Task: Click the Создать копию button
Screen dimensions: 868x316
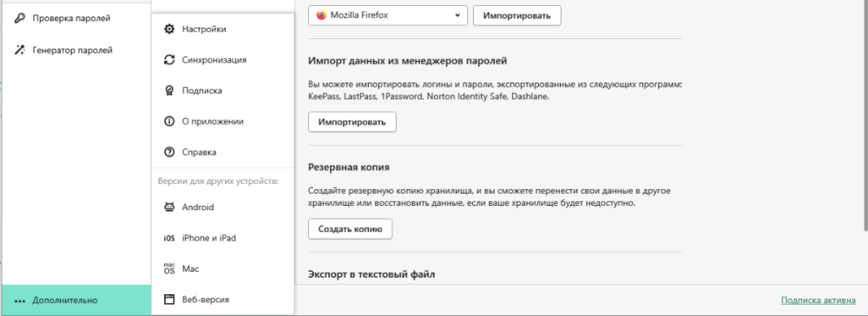Action: click(x=351, y=229)
